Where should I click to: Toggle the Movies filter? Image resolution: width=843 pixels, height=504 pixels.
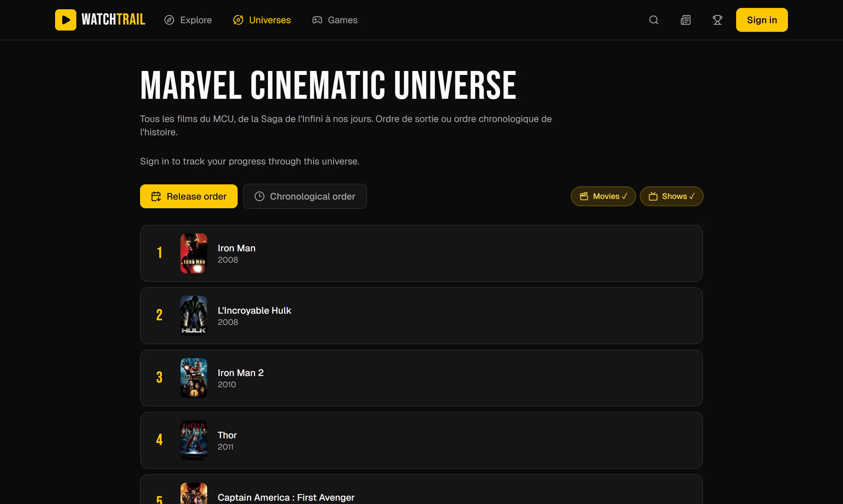tap(603, 196)
